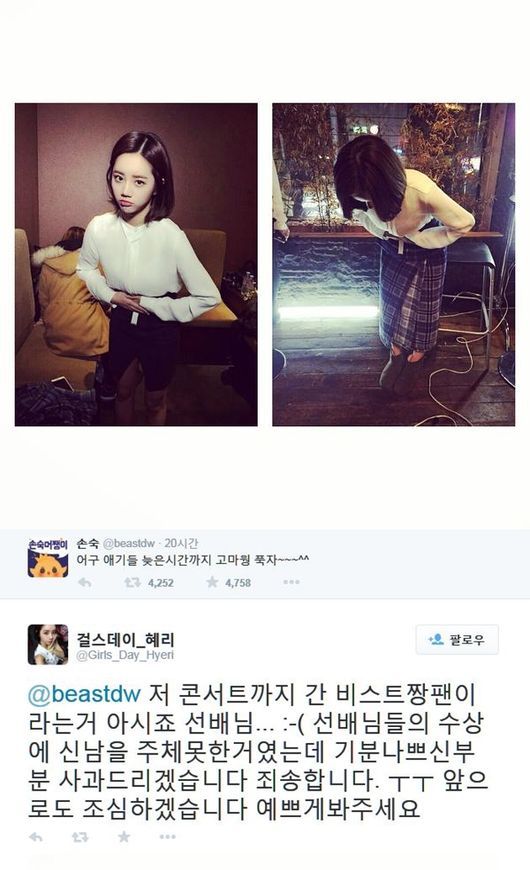The width and height of the screenshot is (530, 870).
Task: Favorite Hyeri's tweet with the bottom star
Action: point(124,837)
